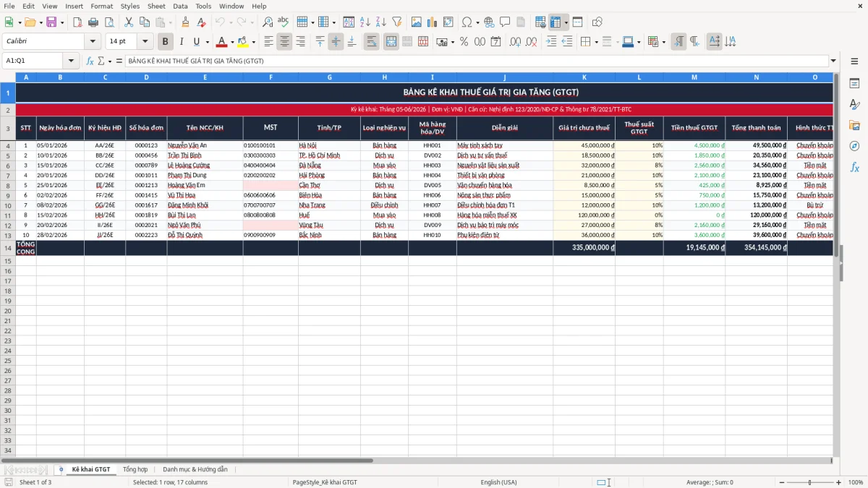Viewport: 868px width, 488px height.
Task: Open Font Color dropdown arrow
Action: pyautogui.click(x=231, y=42)
